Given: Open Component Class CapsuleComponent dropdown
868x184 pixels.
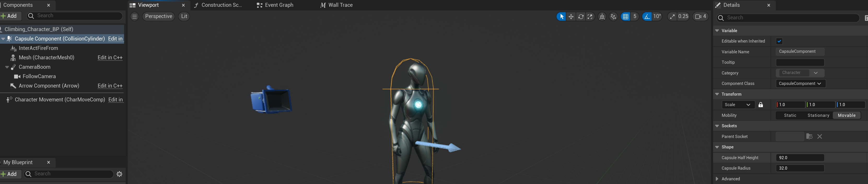Looking at the screenshot, I should [x=801, y=84].
